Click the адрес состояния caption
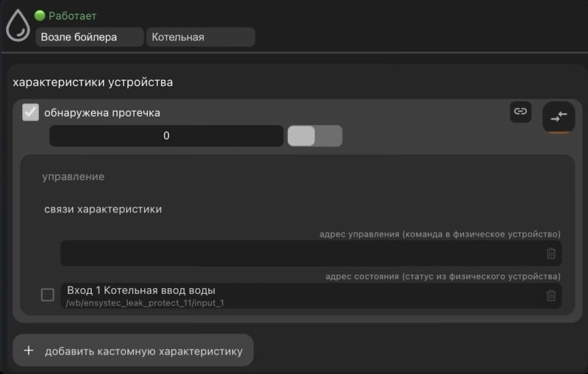 tap(443, 276)
